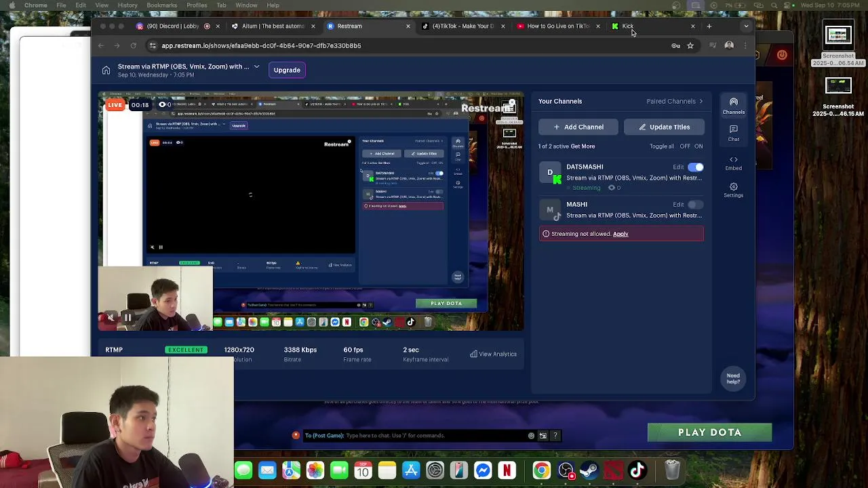Edit the DATSMASHI channel
The image size is (868, 488).
pyautogui.click(x=678, y=167)
